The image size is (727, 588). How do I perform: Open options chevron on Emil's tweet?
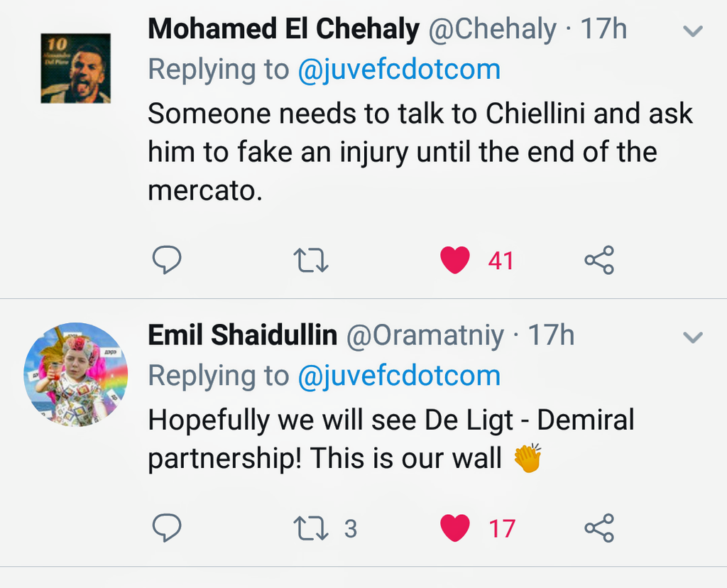coord(692,337)
